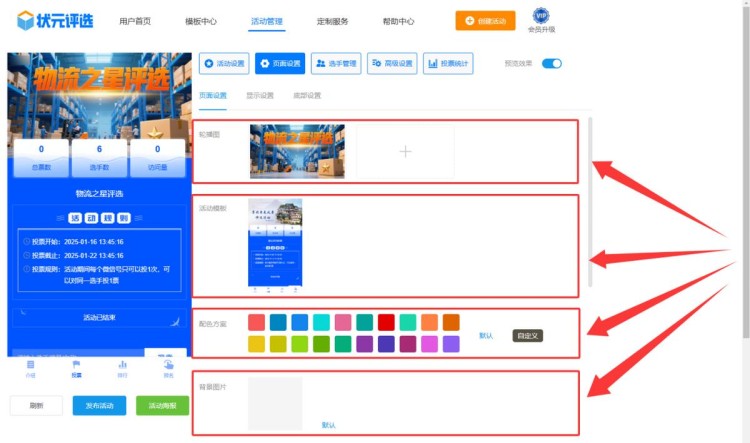Switch to the 显示设置 tab

tap(260, 96)
